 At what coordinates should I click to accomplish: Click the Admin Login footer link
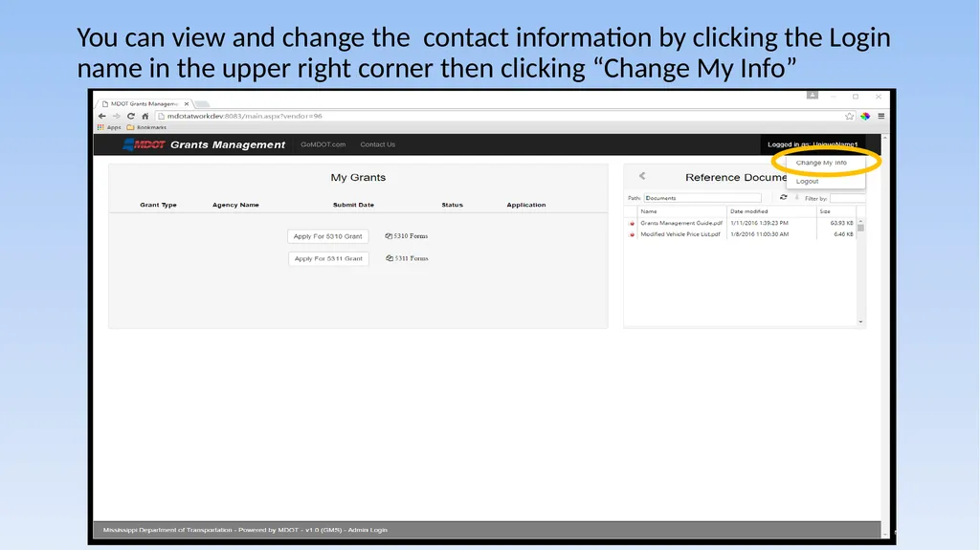367,530
